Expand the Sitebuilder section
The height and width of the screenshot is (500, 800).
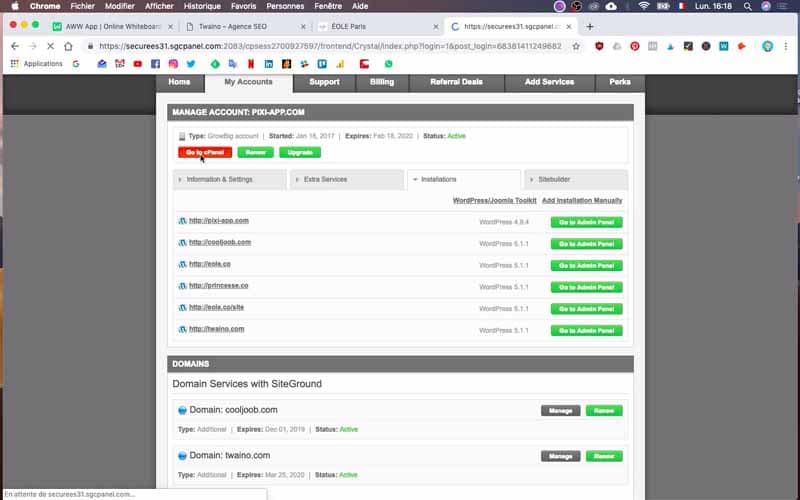point(576,180)
